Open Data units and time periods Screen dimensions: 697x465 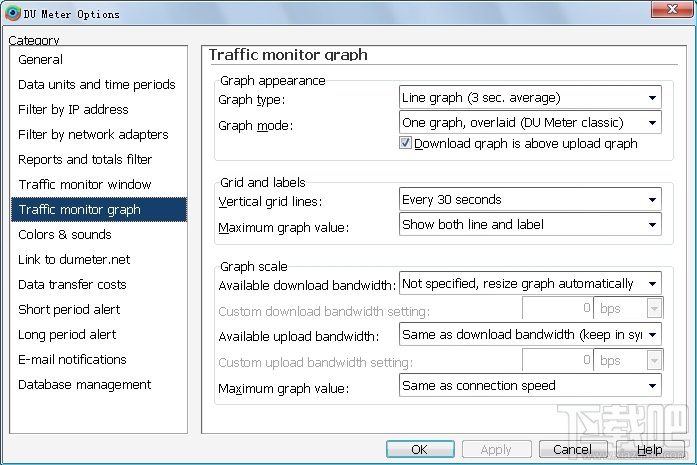[x=96, y=85]
